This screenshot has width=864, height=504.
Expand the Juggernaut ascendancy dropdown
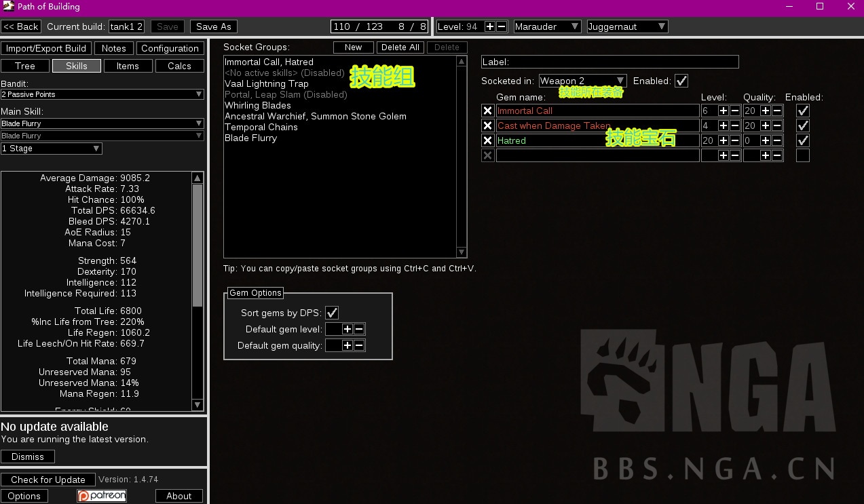tap(627, 26)
